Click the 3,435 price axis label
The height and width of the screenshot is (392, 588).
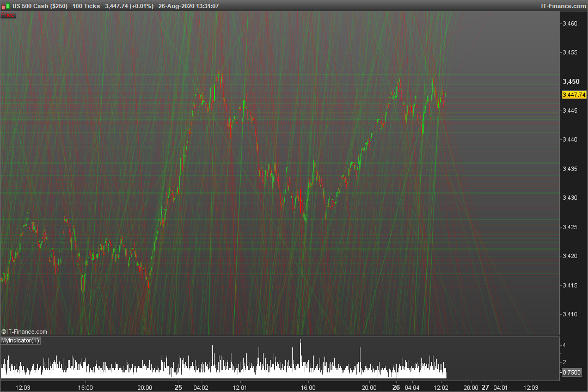pyautogui.click(x=570, y=169)
